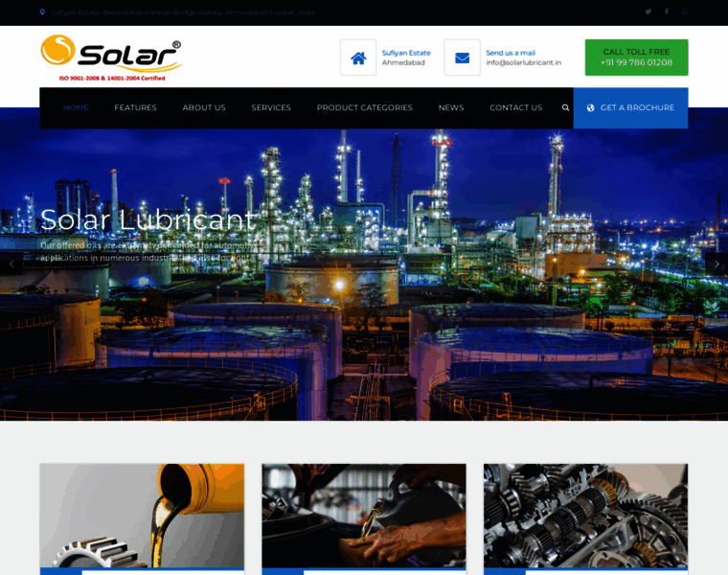Click the Sufiyan Estate link
Screen dimensions: 728x575
[406, 53]
